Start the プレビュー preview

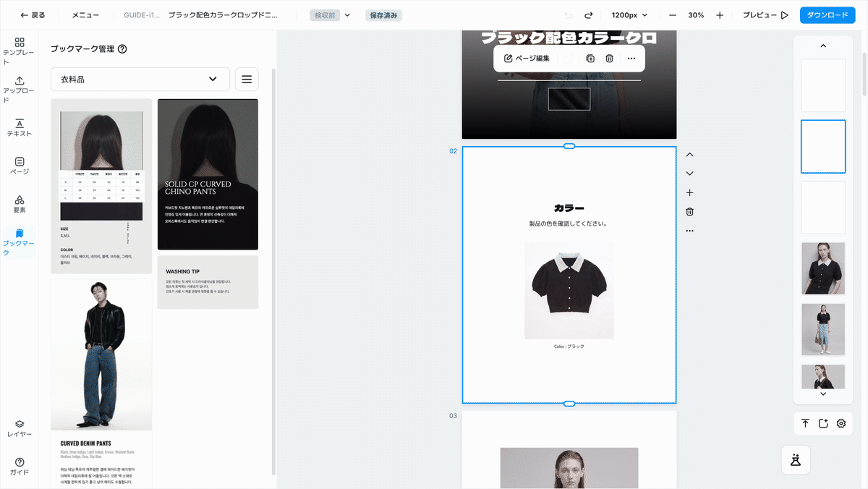[765, 15]
